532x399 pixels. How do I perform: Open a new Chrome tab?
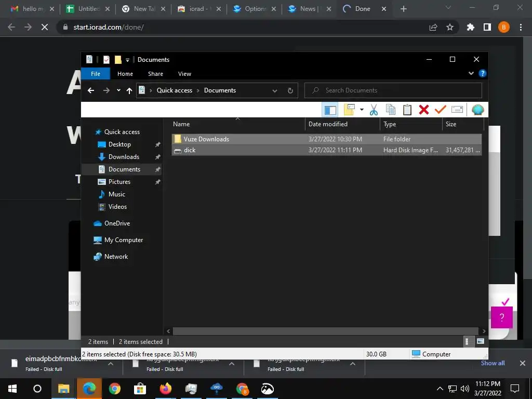tap(403, 9)
